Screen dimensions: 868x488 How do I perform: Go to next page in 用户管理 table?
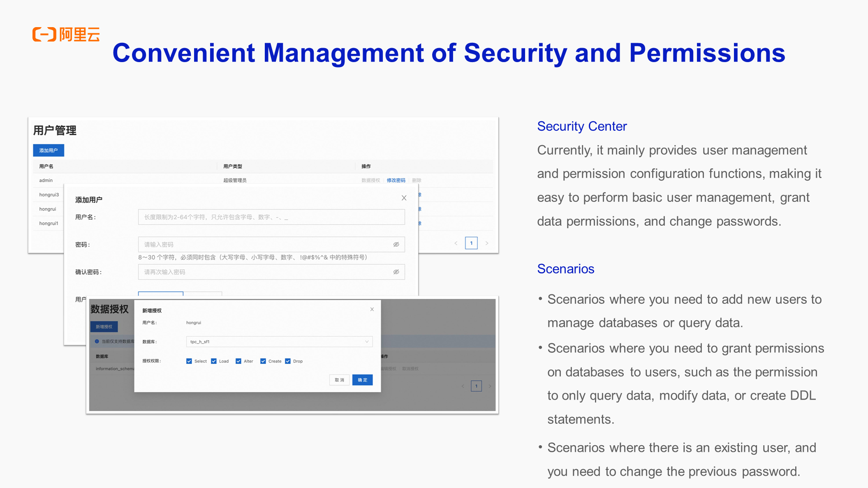(487, 243)
